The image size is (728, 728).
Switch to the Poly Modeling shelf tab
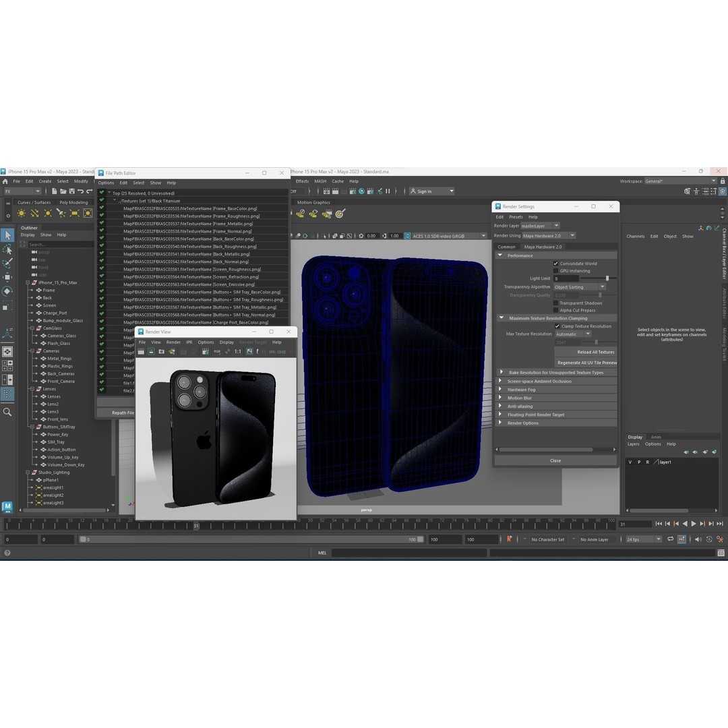coord(73,202)
